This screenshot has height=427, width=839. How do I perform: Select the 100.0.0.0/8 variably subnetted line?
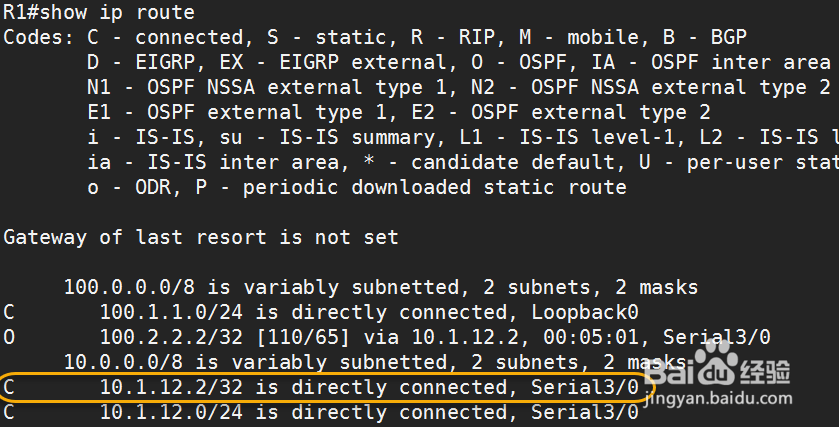380,287
